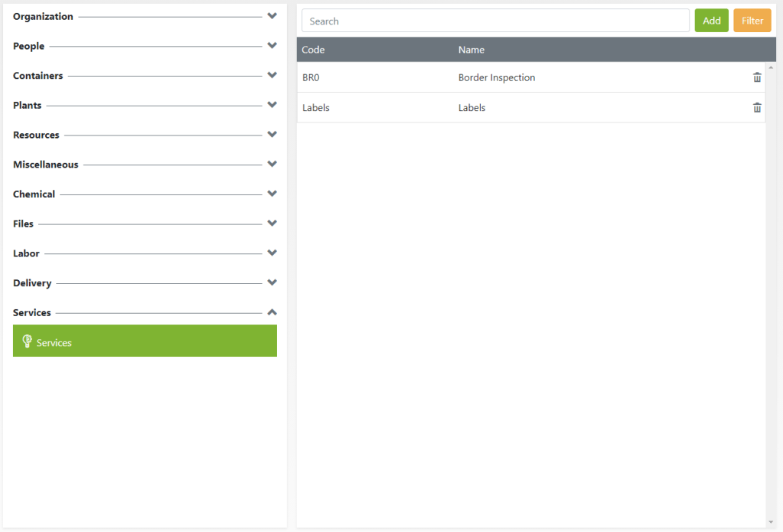This screenshot has width=783, height=532.
Task: Sort by the Code column header
Action: point(313,50)
